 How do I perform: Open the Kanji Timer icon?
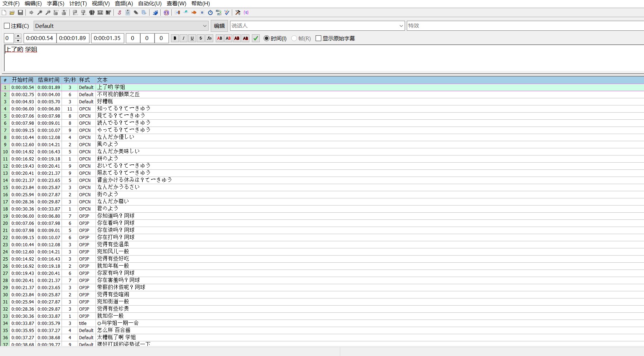pos(219,13)
